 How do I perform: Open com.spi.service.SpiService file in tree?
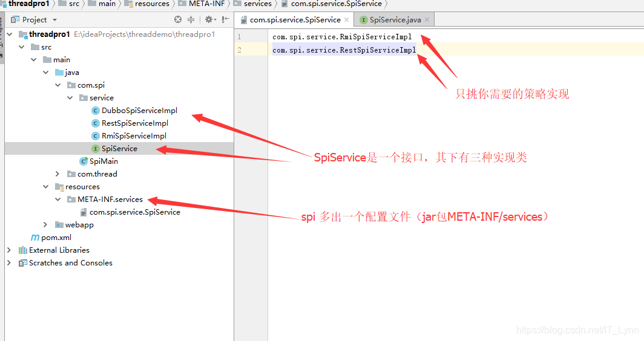[x=135, y=212]
